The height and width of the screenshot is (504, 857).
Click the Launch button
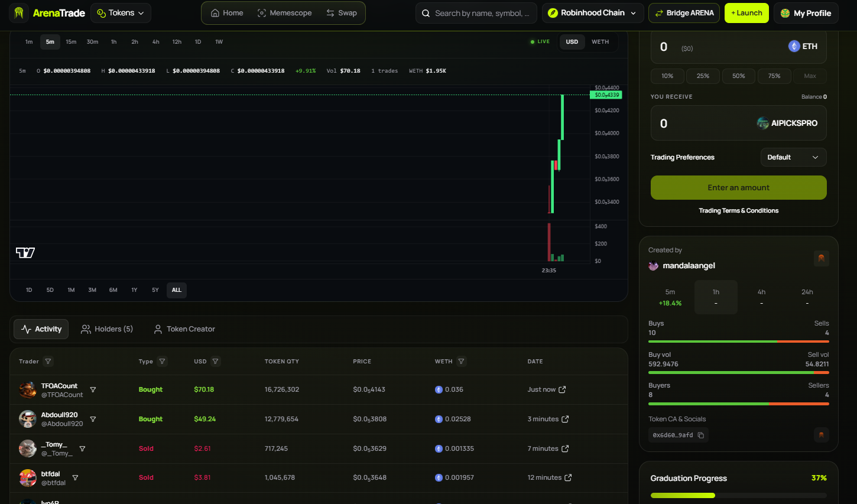tap(747, 13)
